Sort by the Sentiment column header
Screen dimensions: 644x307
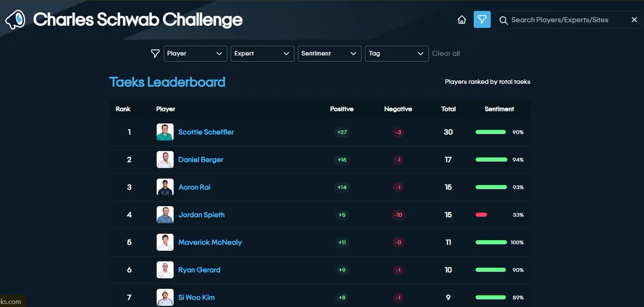coord(499,109)
